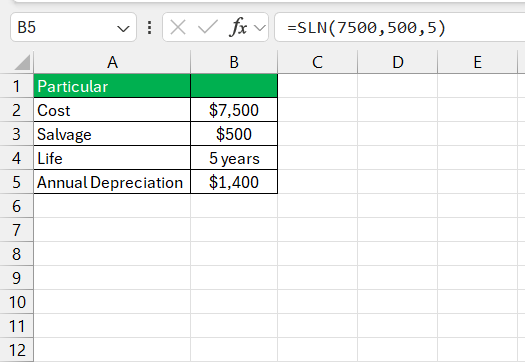Screen dimensions: 525x362
Task: Select row 3 header
Action: (17, 134)
